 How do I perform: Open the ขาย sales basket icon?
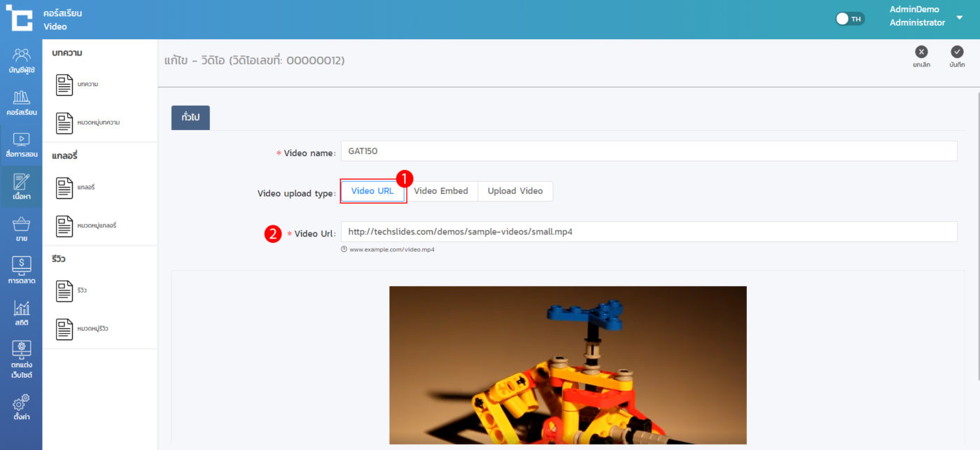[x=21, y=229]
